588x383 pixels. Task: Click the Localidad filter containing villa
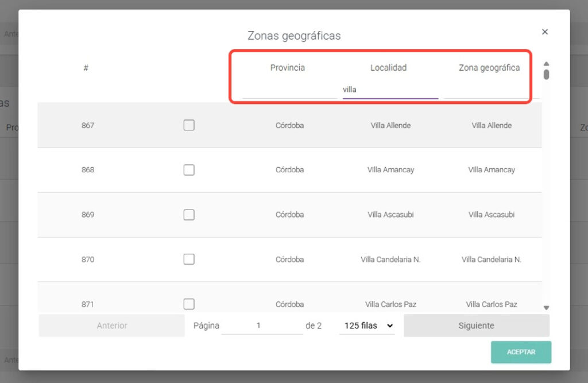pyautogui.click(x=390, y=90)
